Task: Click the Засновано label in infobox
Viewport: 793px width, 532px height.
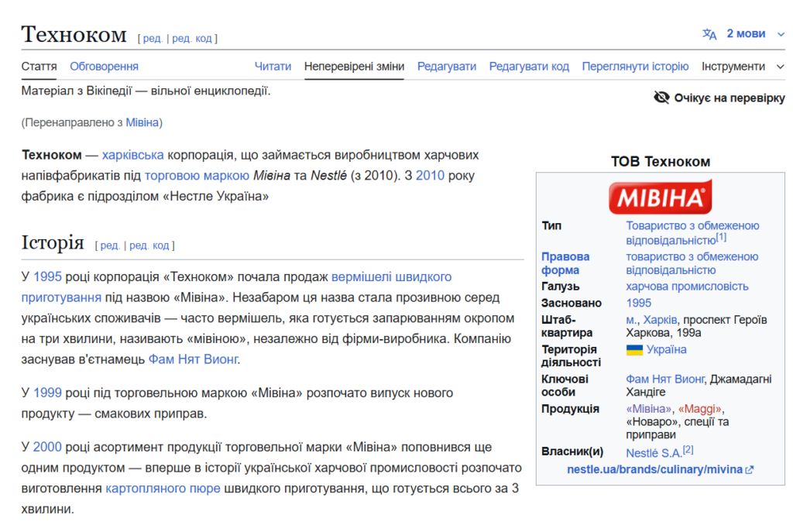Action: click(572, 303)
